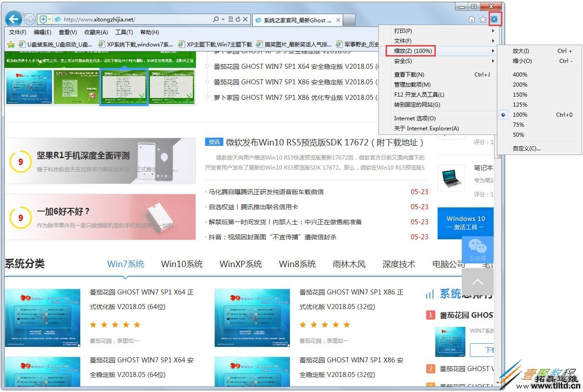Image resolution: width=583 pixels, height=392 pixels.
Task: Click the bar chart icon beside 系统总排行
Action: pos(429,294)
